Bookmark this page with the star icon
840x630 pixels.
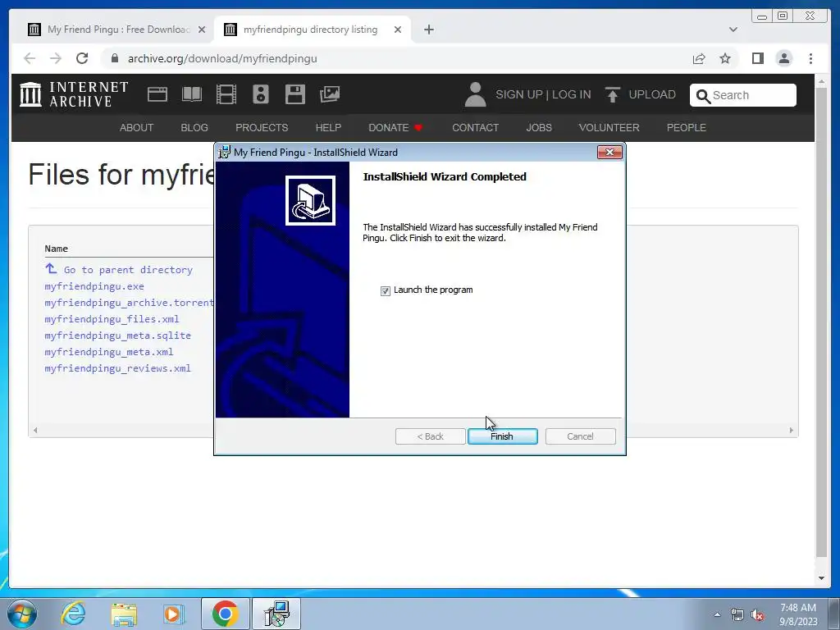coord(725,58)
